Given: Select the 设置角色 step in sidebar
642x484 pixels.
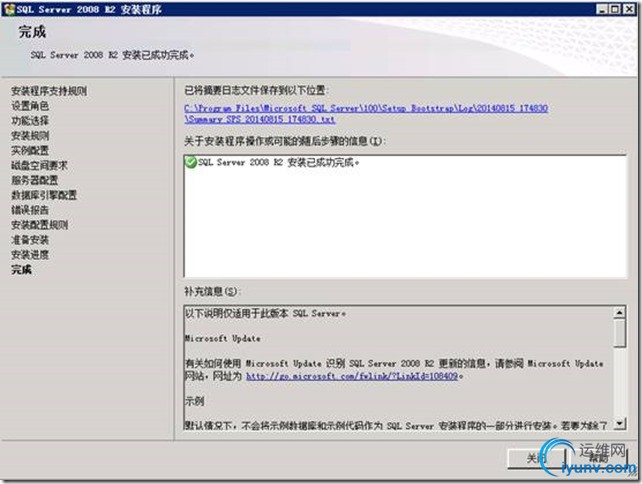Looking at the screenshot, I should click(30, 106).
